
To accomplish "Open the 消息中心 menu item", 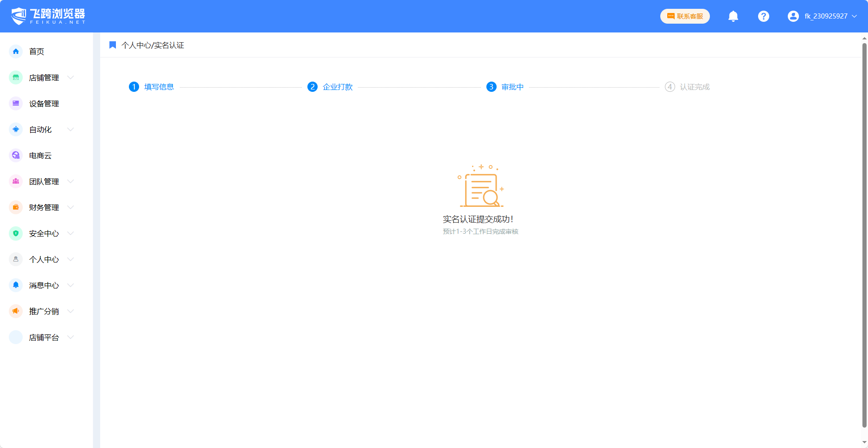I will (x=44, y=285).
